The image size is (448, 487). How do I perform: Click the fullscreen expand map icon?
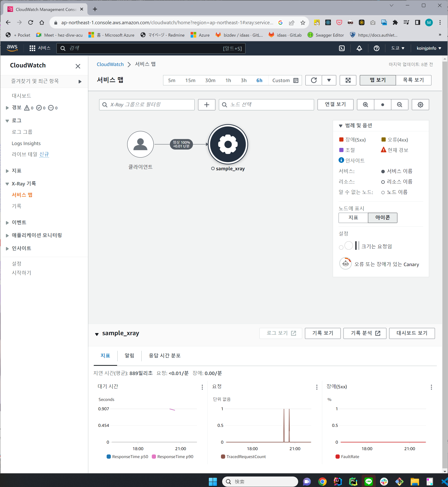click(x=348, y=80)
